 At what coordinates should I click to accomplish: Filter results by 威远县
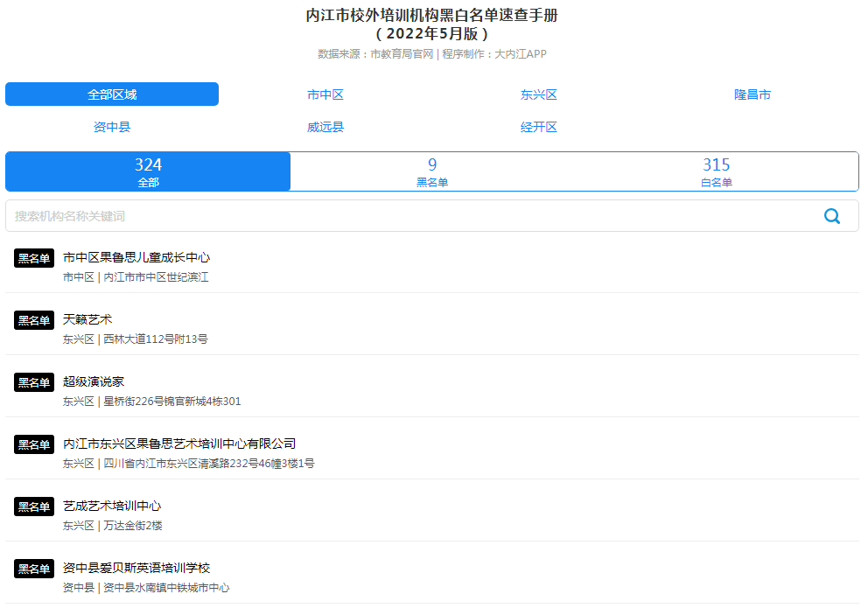(325, 126)
